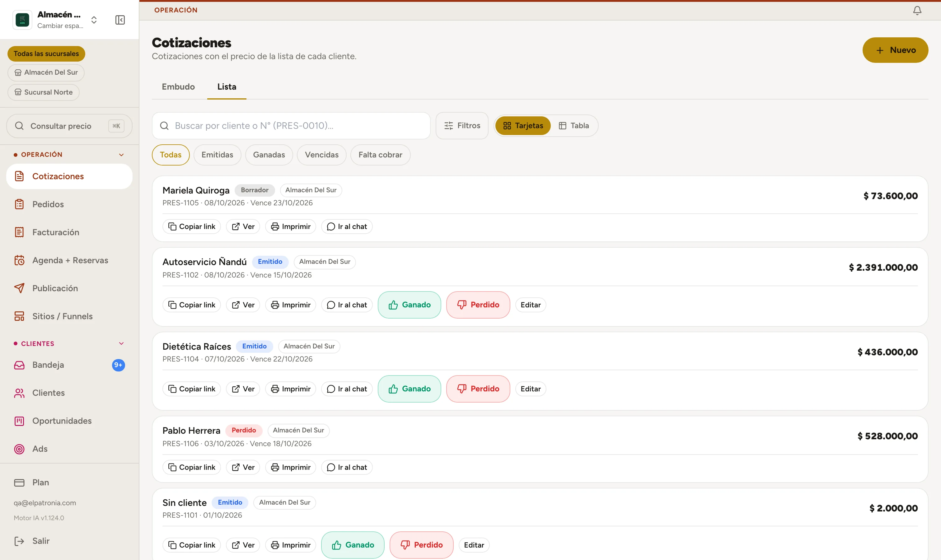This screenshot has height=560, width=941.
Task: Click Consultar precio search box
Action: pyautogui.click(x=69, y=126)
